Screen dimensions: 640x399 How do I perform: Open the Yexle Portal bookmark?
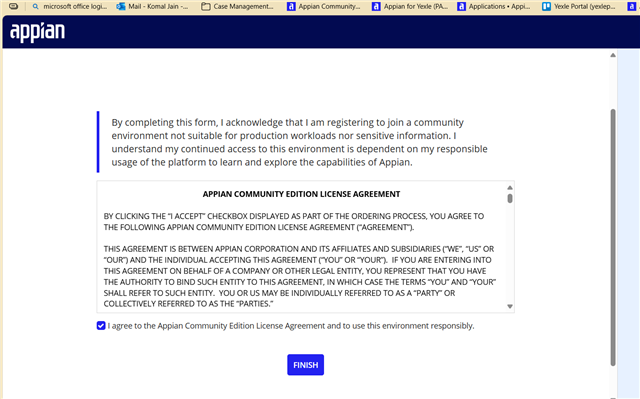579,7
